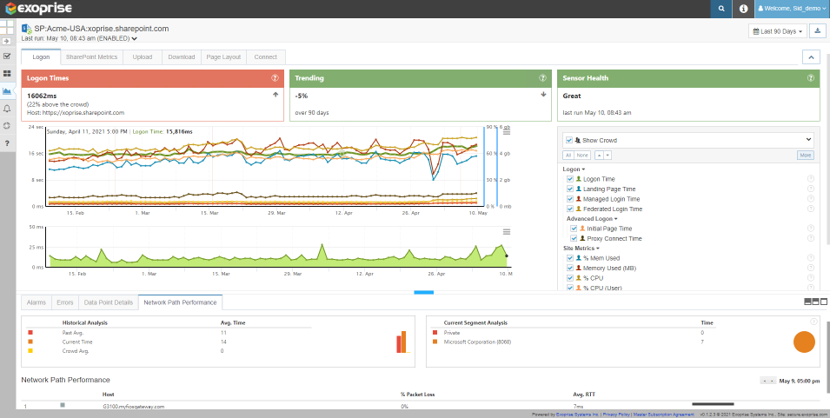This screenshot has width=830, height=418.
Task: Open the alarms bell icon in the sidebar
Action: point(7,108)
